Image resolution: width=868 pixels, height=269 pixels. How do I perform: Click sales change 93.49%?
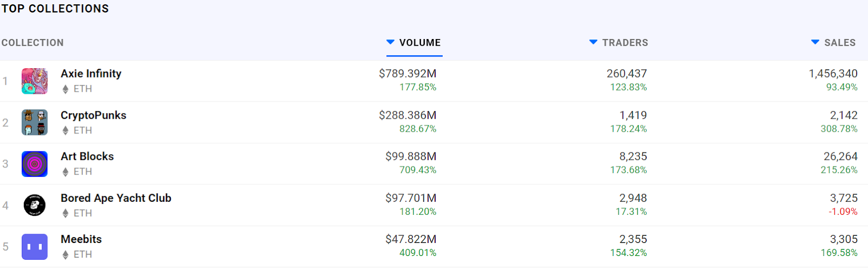842,87
